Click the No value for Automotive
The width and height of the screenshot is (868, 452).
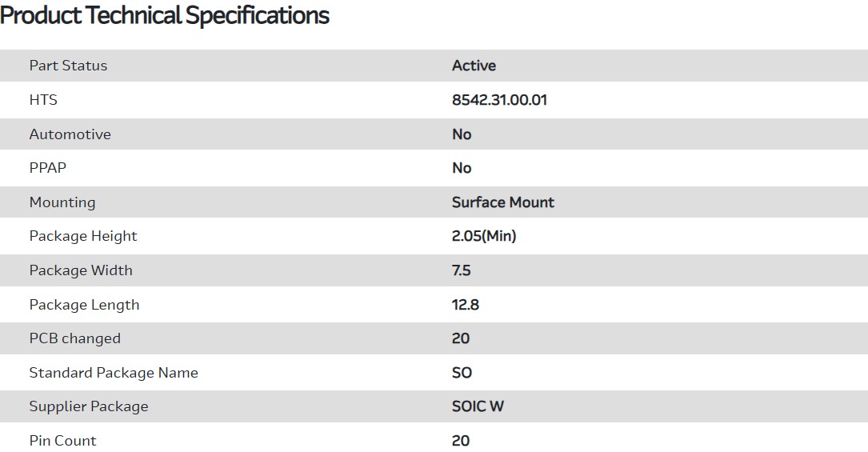pos(462,134)
